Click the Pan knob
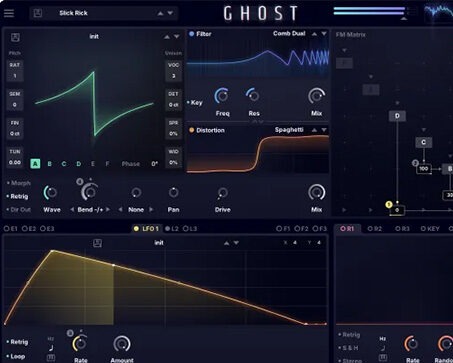Image resolution: width=453 pixels, height=363 pixels. (173, 192)
